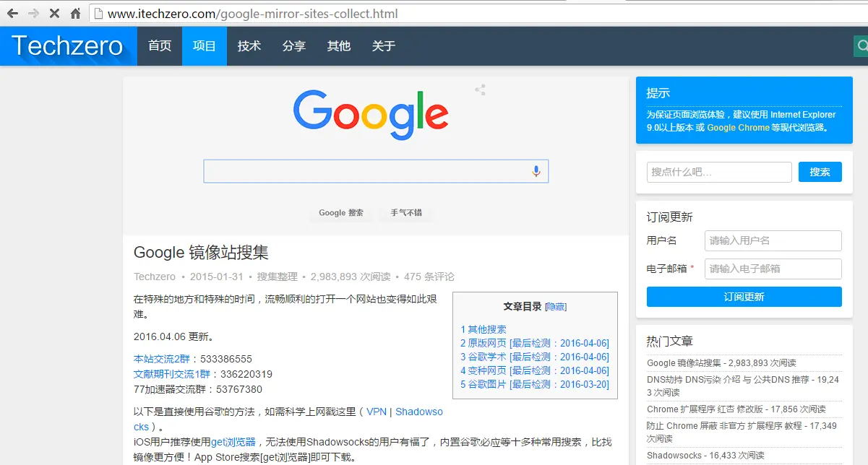Click the 手气不错 button
The width and height of the screenshot is (868, 465).
click(x=406, y=213)
